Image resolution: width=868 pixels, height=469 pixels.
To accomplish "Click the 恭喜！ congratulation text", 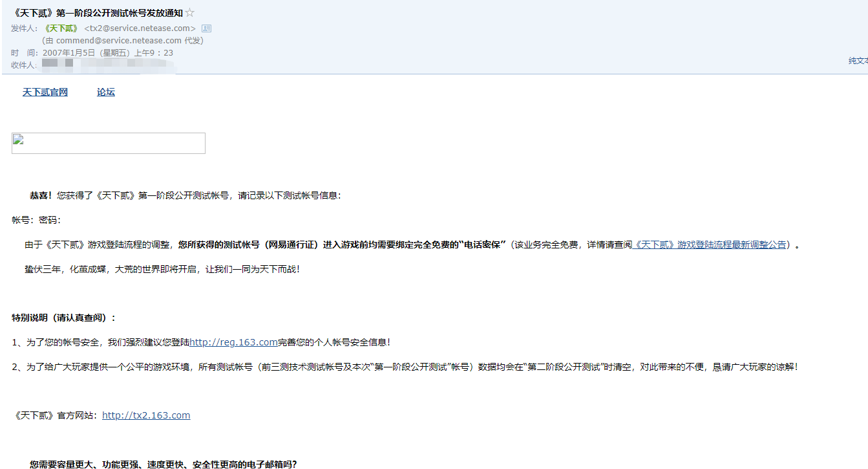I will coord(41,195).
